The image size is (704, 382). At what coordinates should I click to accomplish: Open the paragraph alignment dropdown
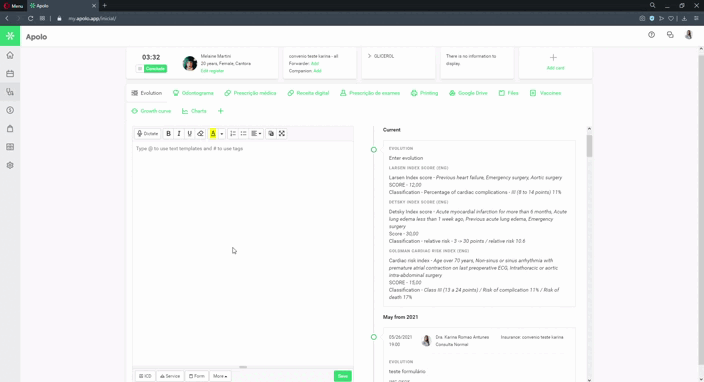(256, 133)
